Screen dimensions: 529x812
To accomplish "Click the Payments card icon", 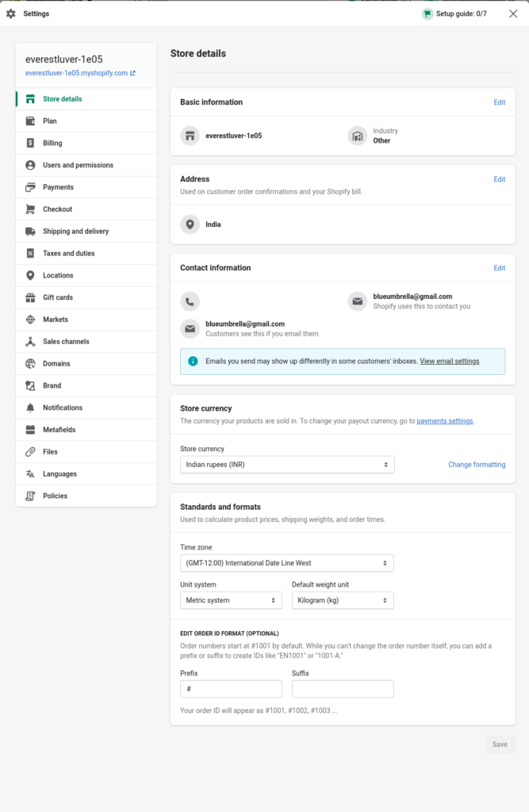I will coord(31,187).
